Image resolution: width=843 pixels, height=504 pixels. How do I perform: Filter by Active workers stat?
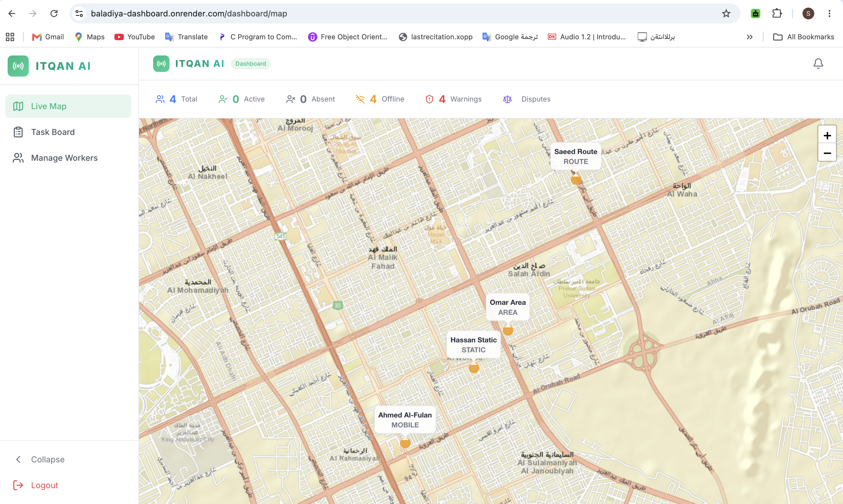[x=241, y=99]
